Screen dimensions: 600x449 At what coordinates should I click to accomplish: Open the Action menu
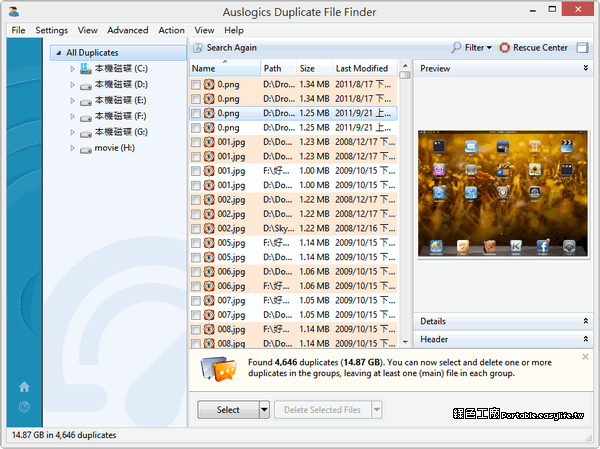171,30
